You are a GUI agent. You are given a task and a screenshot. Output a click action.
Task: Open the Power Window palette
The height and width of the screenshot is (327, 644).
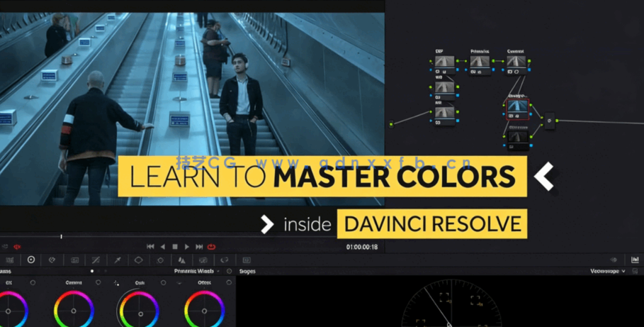tap(139, 260)
